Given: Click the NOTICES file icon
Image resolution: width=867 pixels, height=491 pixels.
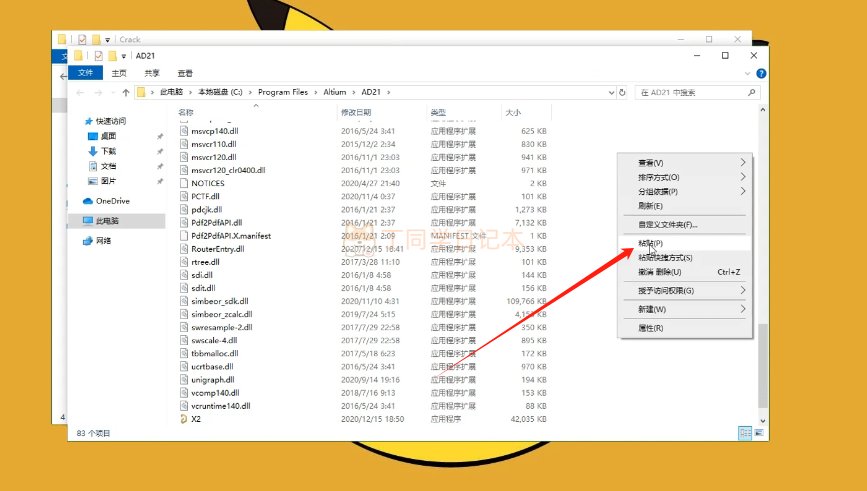Looking at the screenshot, I should point(183,183).
